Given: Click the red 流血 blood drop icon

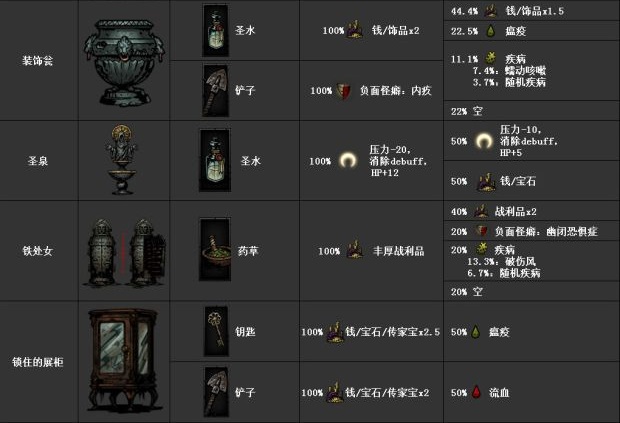Looking at the screenshot, I should pyautogui.click(x=490, y=393).
